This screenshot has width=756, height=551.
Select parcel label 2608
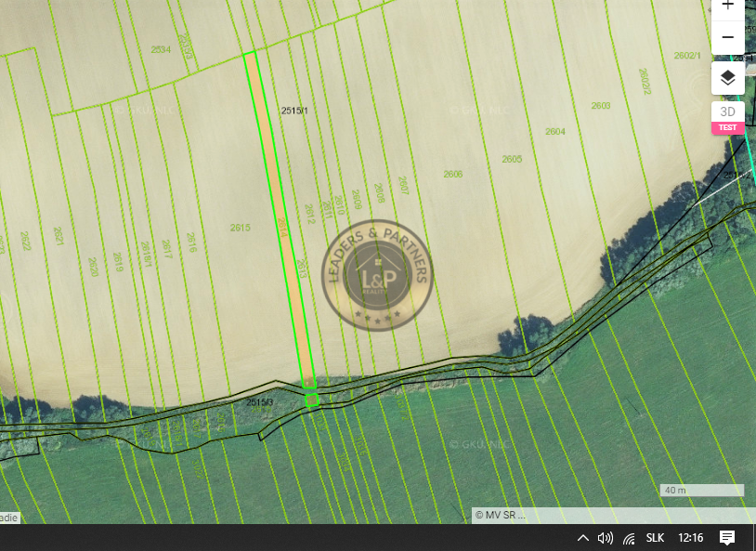pos(380,192)
